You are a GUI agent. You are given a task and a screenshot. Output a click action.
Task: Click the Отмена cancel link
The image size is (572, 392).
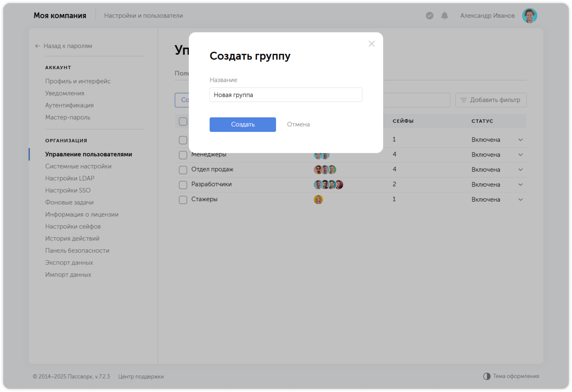pyautogui.click(x=298, y=124)
